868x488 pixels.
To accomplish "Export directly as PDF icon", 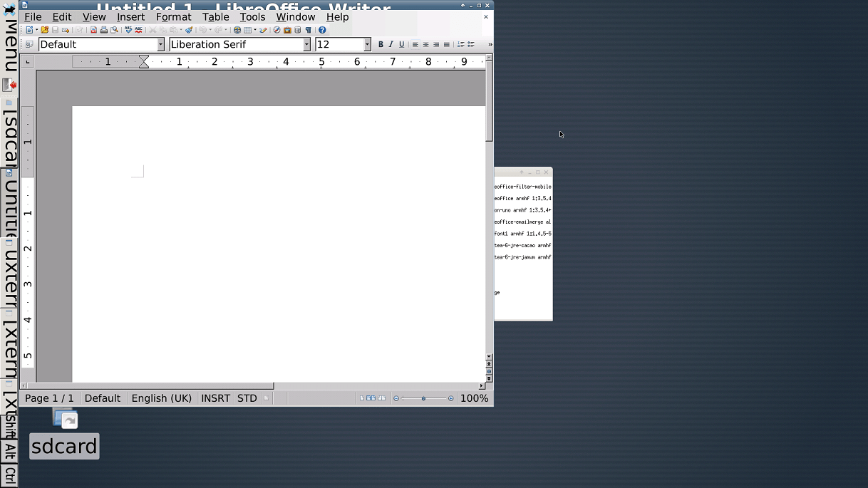I will [93, 30].
